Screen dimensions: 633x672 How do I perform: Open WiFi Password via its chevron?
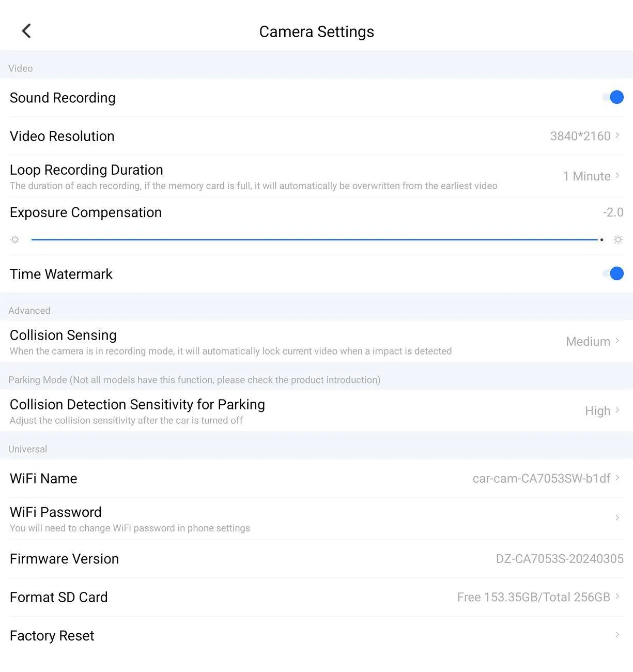coord(617,518)
